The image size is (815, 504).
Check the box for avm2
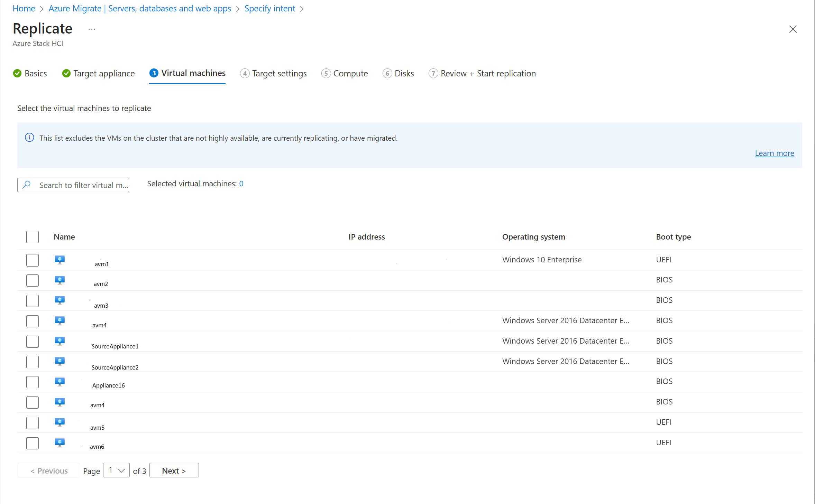coord(33,280)
